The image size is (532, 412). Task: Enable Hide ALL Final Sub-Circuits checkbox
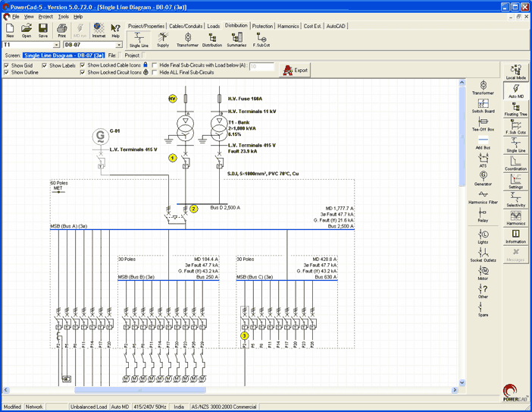coord(155,72)
